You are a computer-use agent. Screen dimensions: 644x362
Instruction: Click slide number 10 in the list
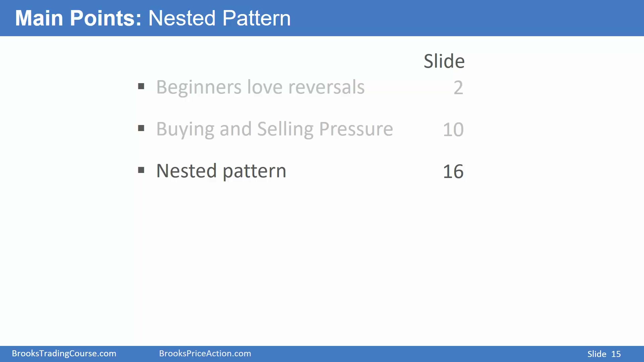coord(453,130)
